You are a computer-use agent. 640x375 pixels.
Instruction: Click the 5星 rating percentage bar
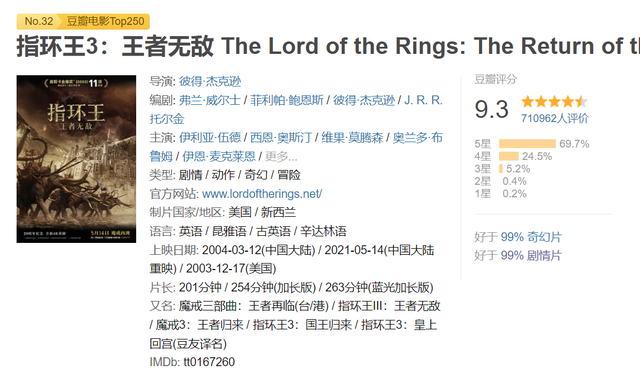[x=527, y=144]
